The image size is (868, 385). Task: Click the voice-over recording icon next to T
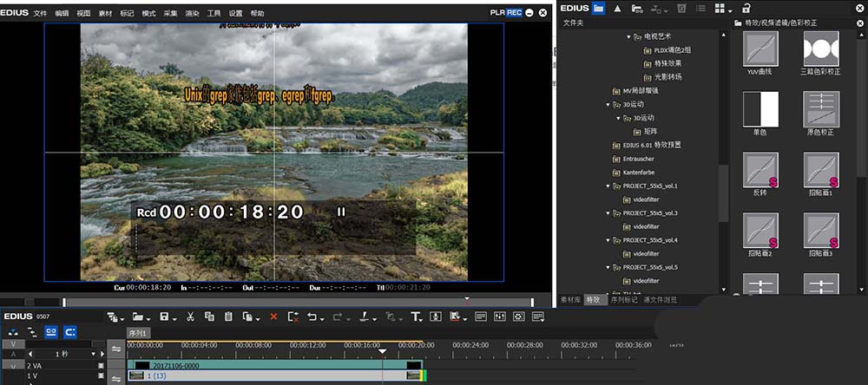point(436,316)
